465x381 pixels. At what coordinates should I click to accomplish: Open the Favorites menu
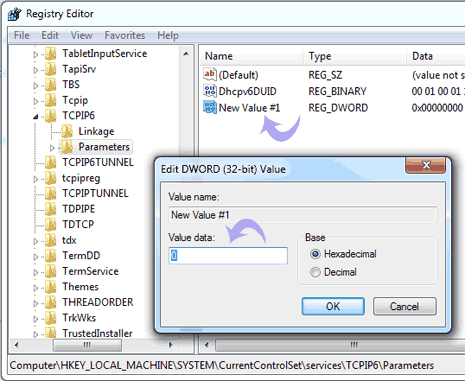(x=125, y=35)
